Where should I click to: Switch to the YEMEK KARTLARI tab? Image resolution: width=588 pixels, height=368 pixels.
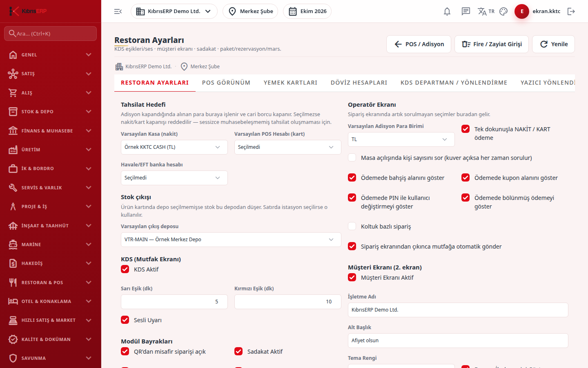coord(290,83)
